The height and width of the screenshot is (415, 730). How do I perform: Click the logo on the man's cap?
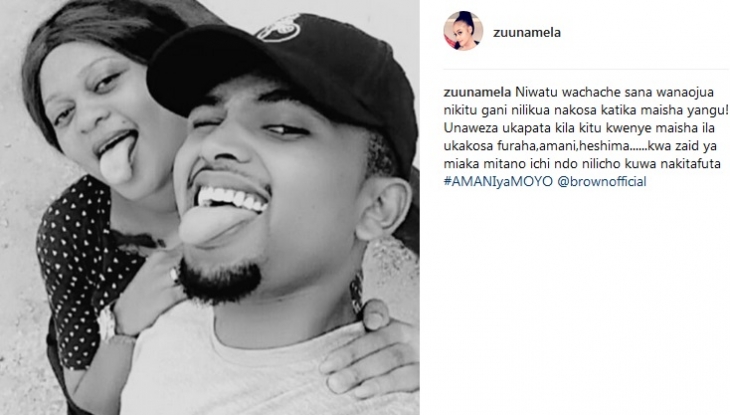pyautogui.click(x=279, y=28)
